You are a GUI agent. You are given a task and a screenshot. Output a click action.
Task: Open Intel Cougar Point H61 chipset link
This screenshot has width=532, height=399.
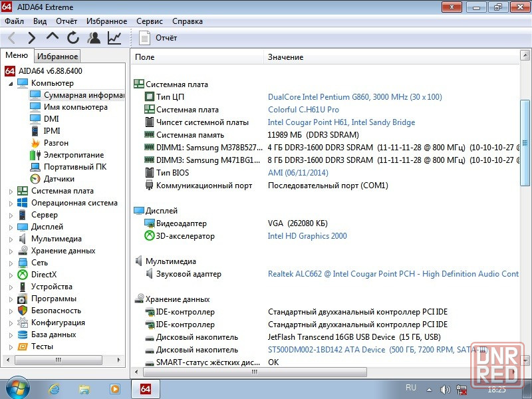pyautogui.click(x=341, y=122)
